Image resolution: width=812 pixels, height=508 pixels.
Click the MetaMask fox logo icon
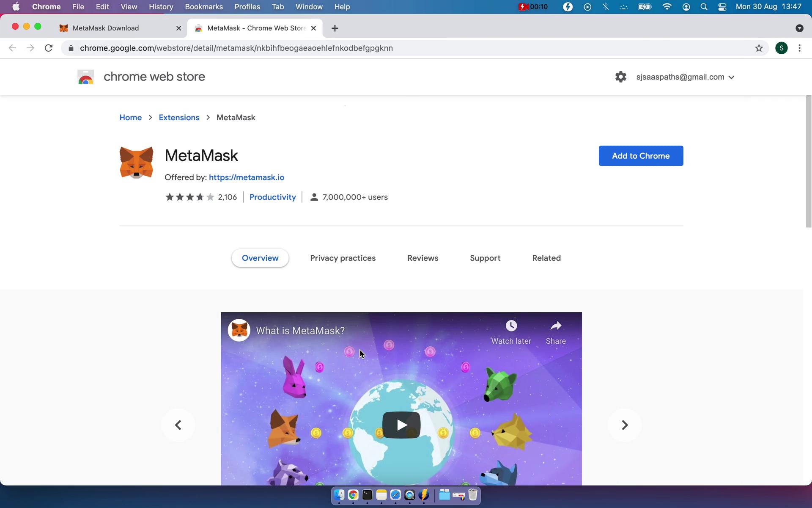(136, 162)
